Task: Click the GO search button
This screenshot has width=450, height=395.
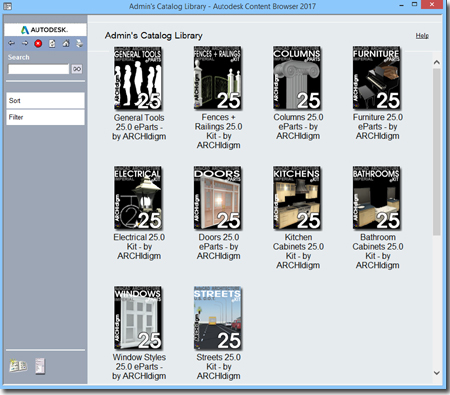Action: pyautogui.click(x=77, y=69)
